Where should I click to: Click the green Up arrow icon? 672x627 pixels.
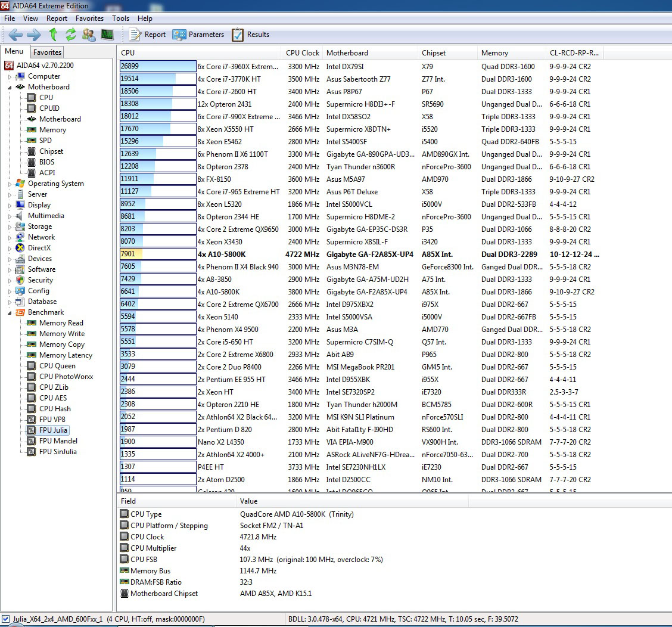point(53,35)
